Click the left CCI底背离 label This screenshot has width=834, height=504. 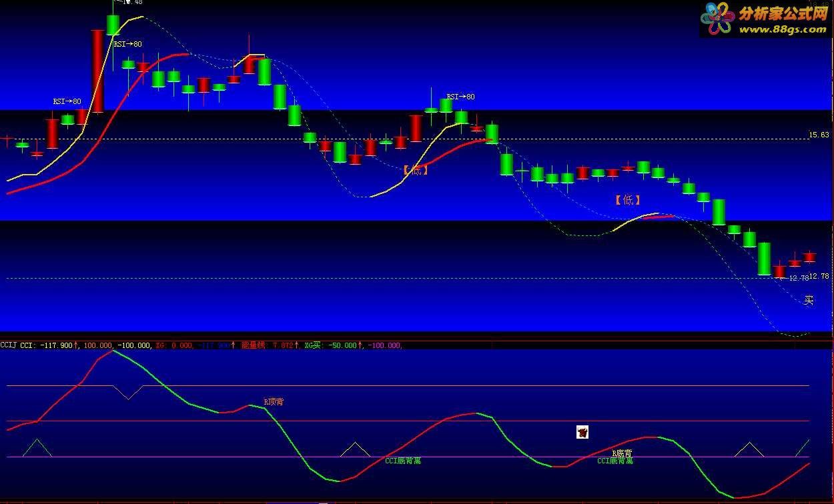coord(403,461)
